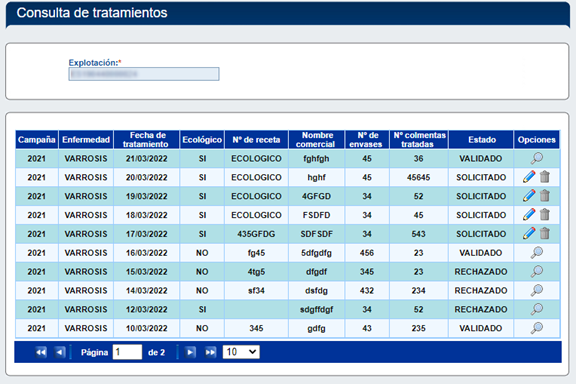Edit the 18/03/2022 FSDFD treatment
Image resolution: width=576 pixels, height=384 pixels.
click(x=529, y=215)
